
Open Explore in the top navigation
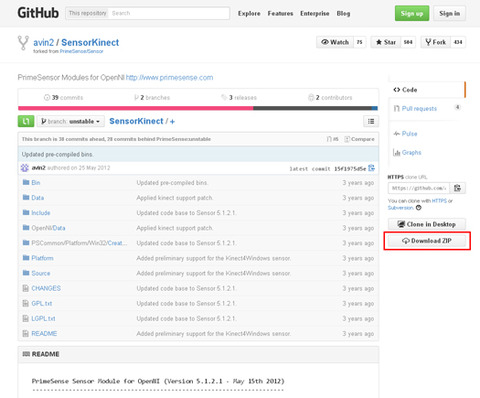coord(249,14)
